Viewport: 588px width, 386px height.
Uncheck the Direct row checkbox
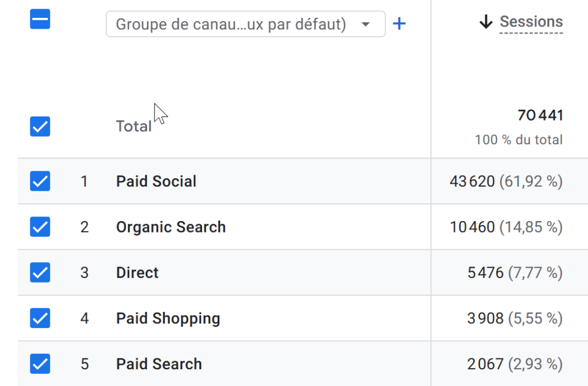point(40,272)
